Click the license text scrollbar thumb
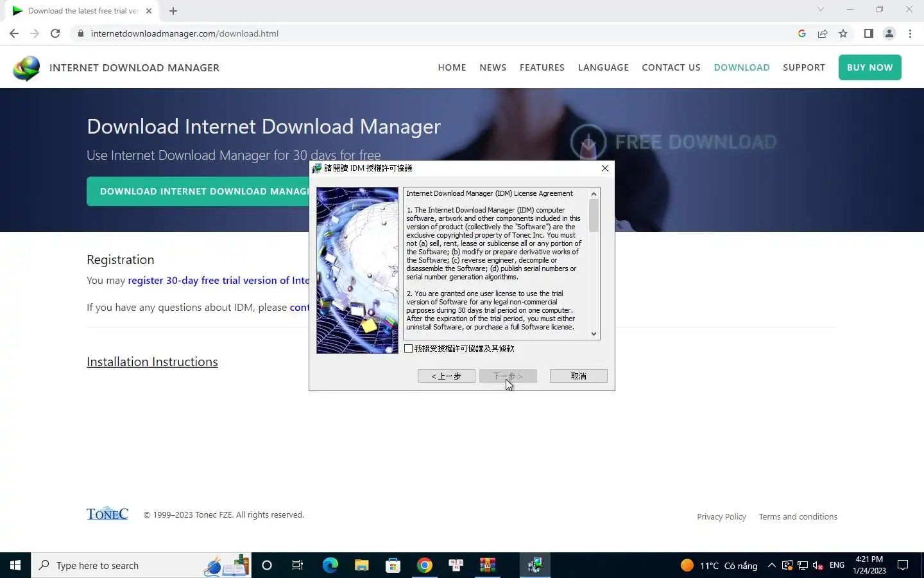The height and width of the screenshot is (578, 924). coord(594,216)
